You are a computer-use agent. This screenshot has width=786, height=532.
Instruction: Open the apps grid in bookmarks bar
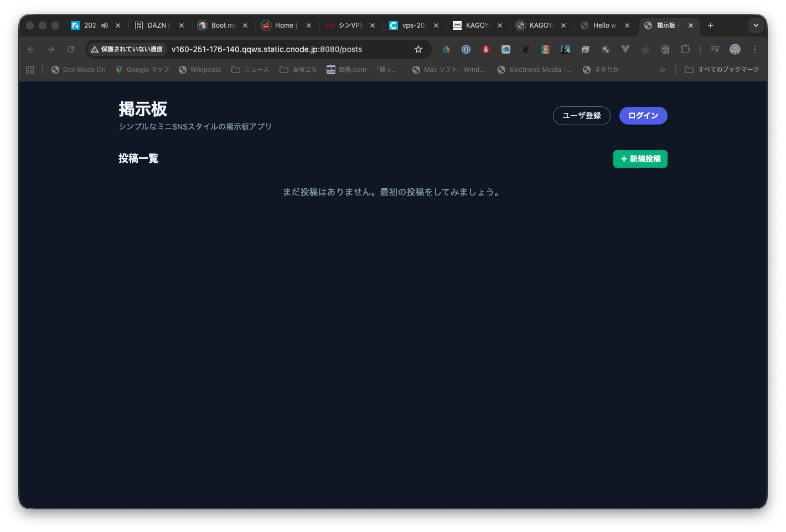click(x=30, y=70)
